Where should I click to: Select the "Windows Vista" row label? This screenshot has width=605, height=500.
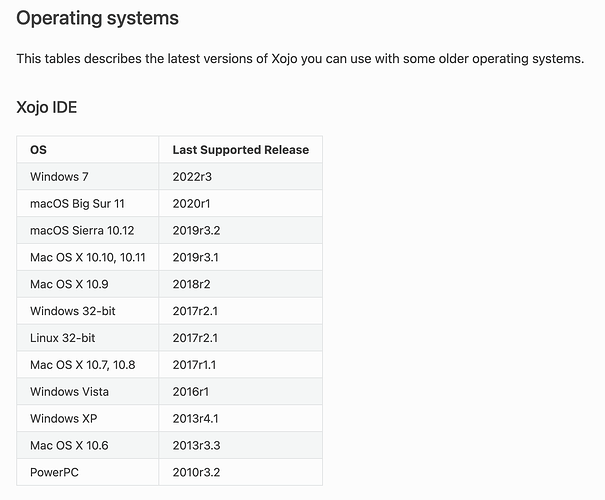point(70,392)
